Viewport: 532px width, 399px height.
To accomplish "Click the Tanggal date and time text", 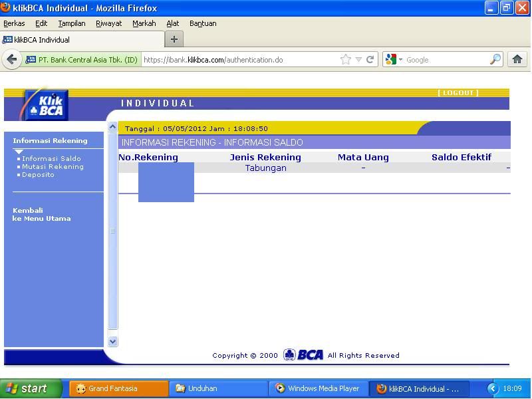I will [196, 128].
